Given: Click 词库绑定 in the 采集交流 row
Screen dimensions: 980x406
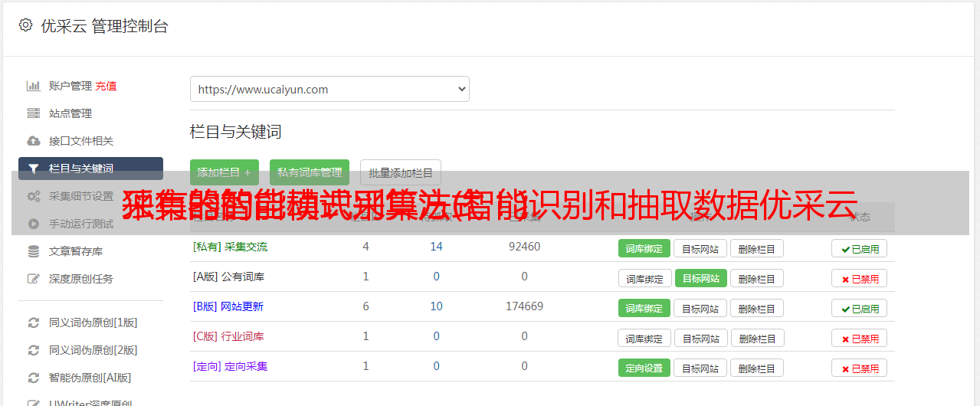Looking at the screenshot, I should tap(644, 248).
